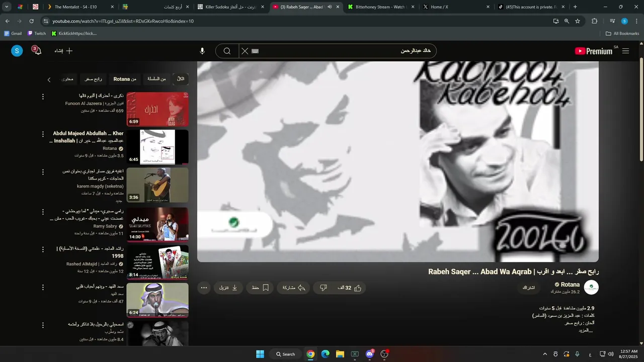The width and height of the screenshot is (644, 362).
Task: Open the YouTube hamburger guide menu
Action: pos(625,51)
